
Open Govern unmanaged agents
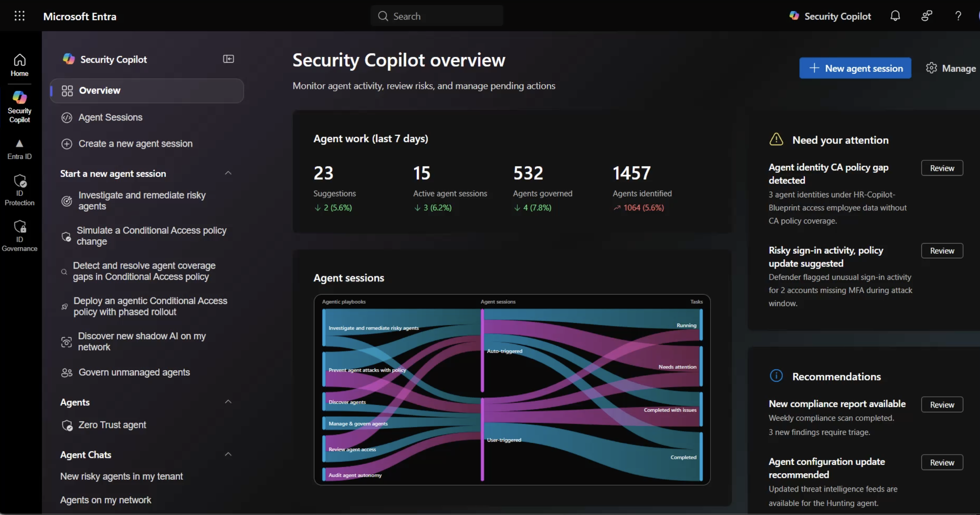tap(126, 372)
